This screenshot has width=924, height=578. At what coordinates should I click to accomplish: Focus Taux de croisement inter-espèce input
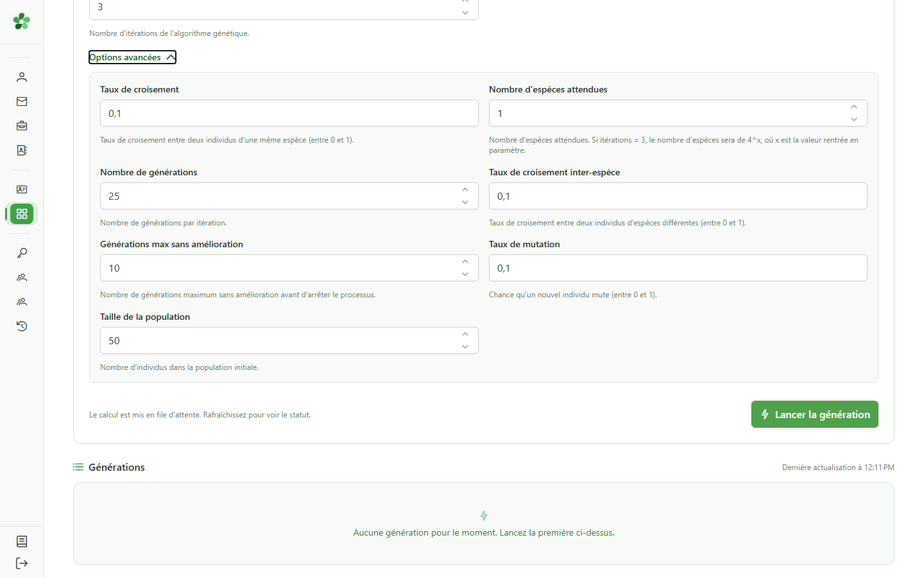point(678,196)
